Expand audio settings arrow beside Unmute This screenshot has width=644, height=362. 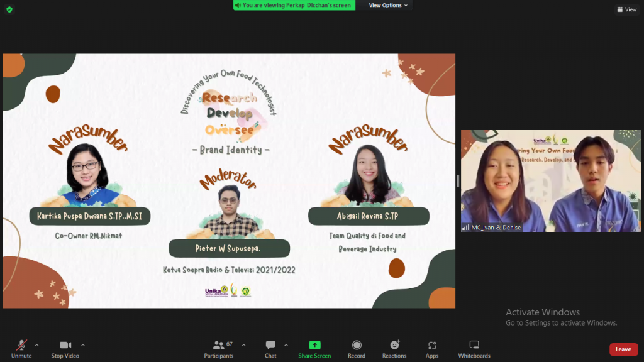36,345
